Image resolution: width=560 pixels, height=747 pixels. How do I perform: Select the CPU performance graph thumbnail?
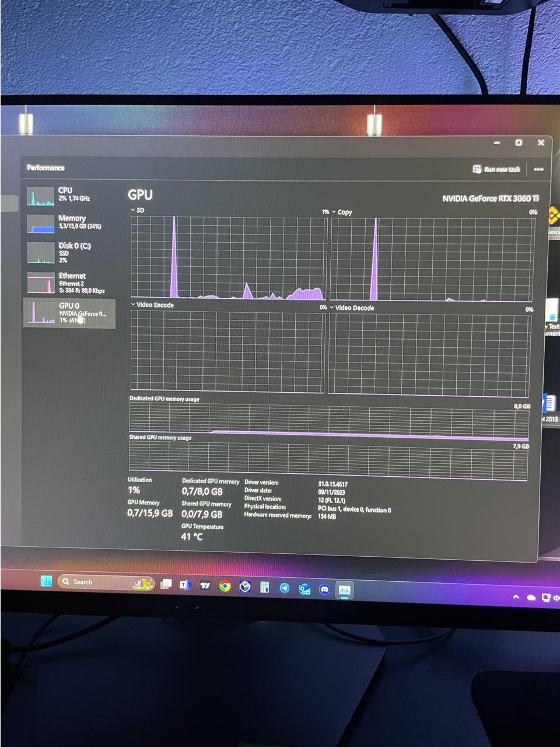40,196
